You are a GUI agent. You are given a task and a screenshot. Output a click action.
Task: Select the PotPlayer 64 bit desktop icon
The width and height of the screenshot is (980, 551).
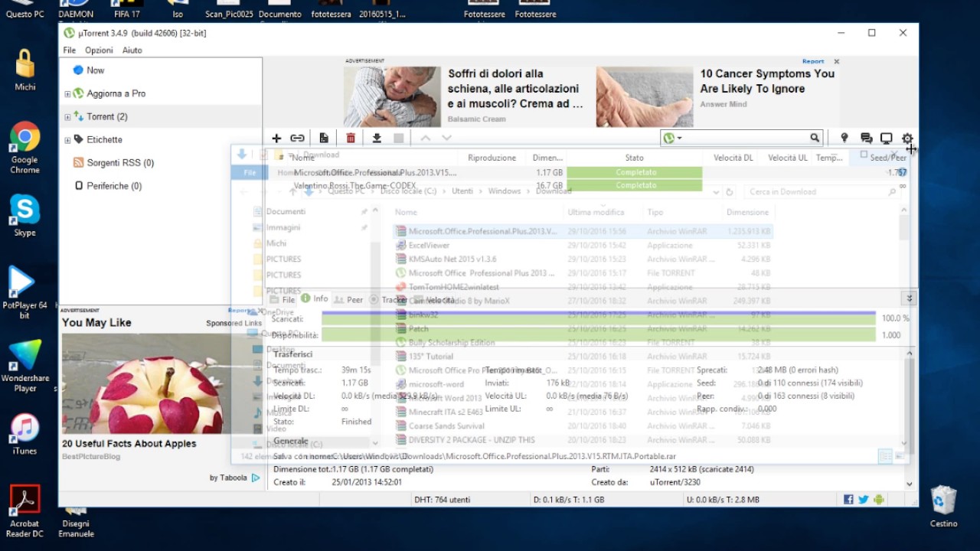(24, 292)
